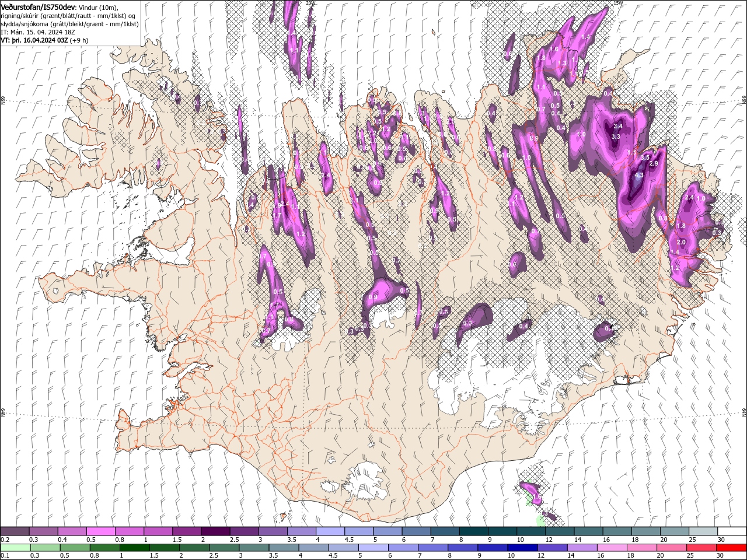Click the 4.3 snowfall value on the map

[639, 175]
